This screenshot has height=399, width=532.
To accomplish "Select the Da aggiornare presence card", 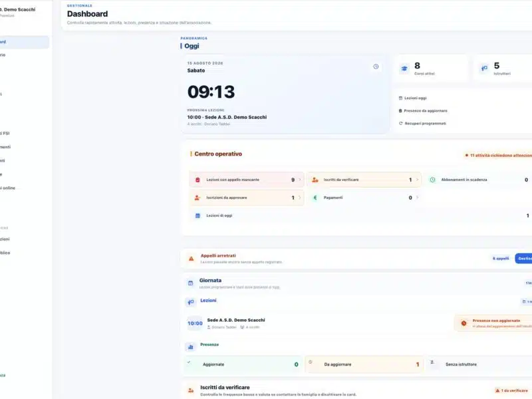I will (364, 364).
